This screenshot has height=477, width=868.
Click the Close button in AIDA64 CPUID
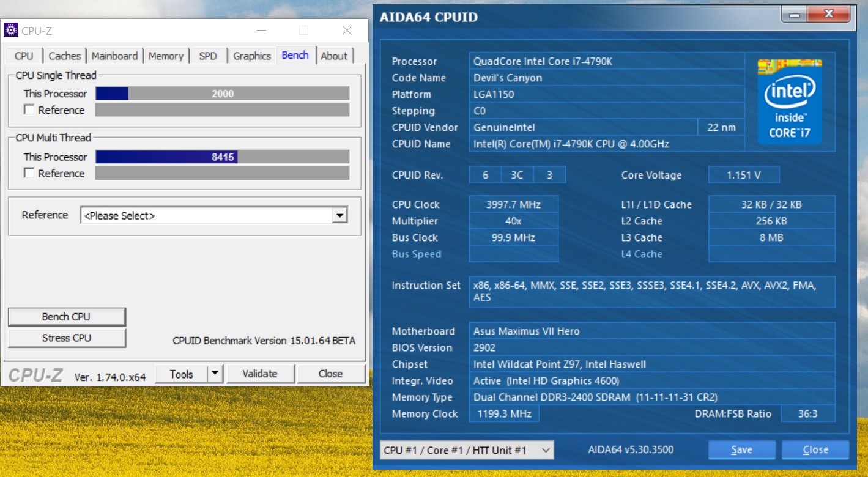[x=815, y=450]
